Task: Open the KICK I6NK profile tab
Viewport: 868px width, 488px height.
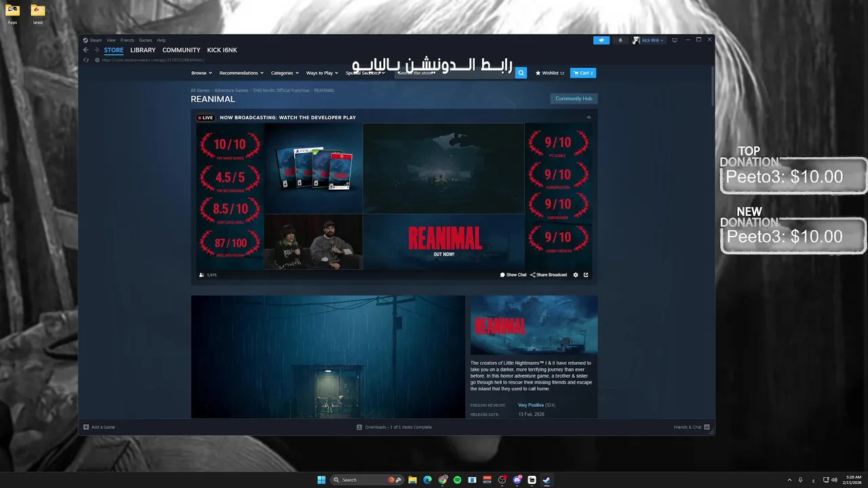Action: tap(222, 50)
